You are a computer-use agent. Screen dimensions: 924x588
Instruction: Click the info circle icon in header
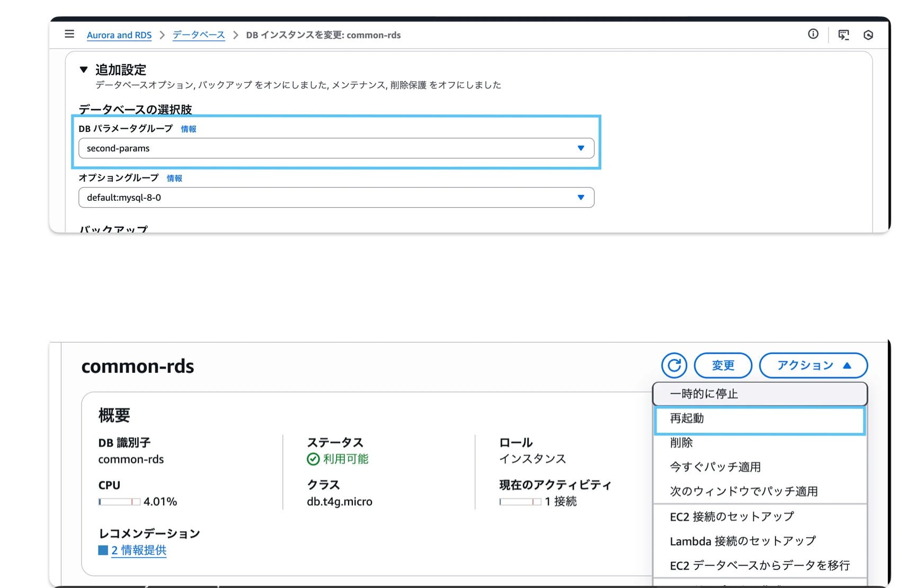point(813,34)
